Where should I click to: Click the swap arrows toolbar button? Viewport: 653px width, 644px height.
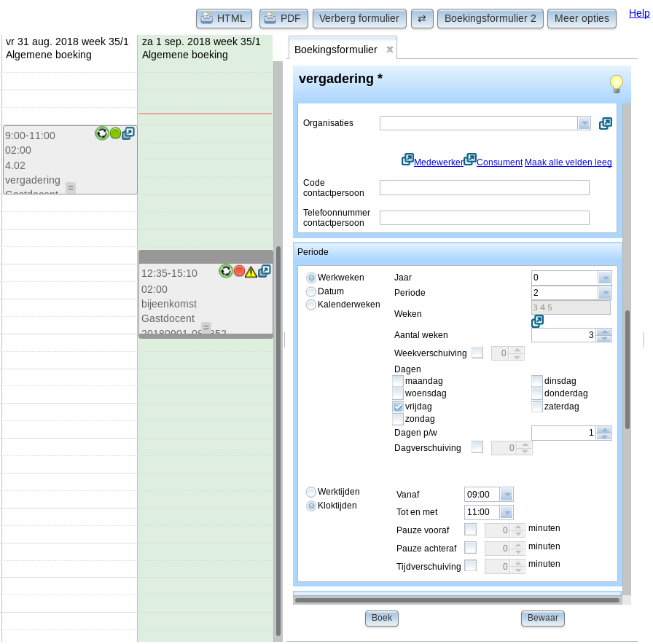[x=422, y=19]
